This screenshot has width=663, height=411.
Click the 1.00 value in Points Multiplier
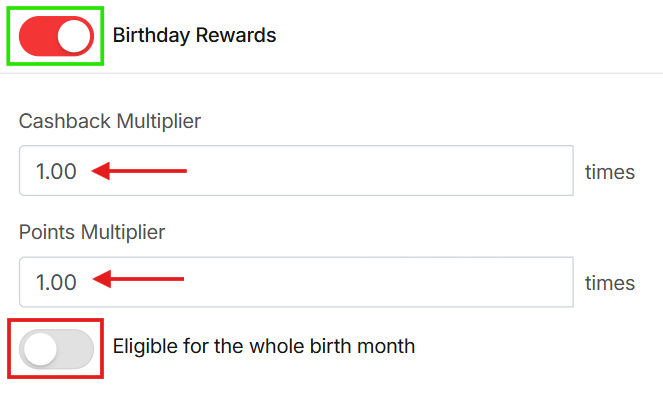tap(56, 282)
